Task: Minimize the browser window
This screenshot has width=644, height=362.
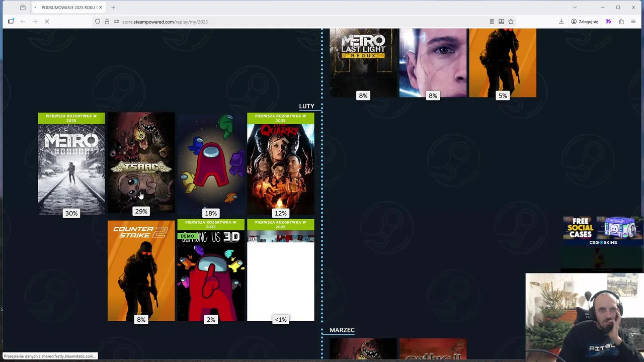Action: (x=602, y=8)
